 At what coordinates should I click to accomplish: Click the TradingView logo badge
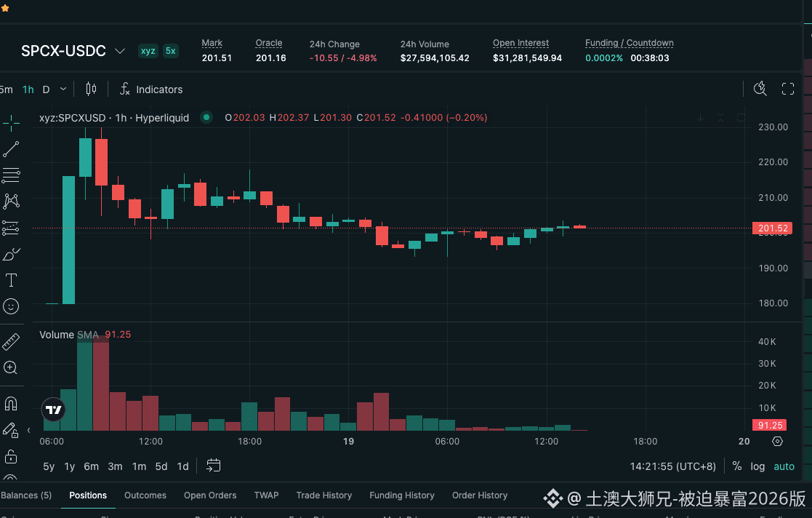(x=53, y=410)
